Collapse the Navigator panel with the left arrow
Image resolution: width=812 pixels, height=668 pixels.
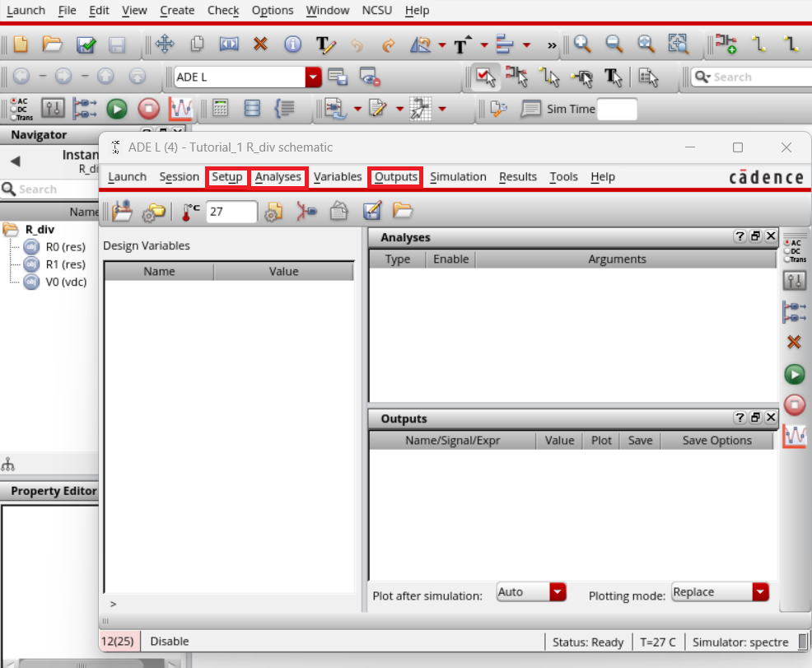point(16,161)
